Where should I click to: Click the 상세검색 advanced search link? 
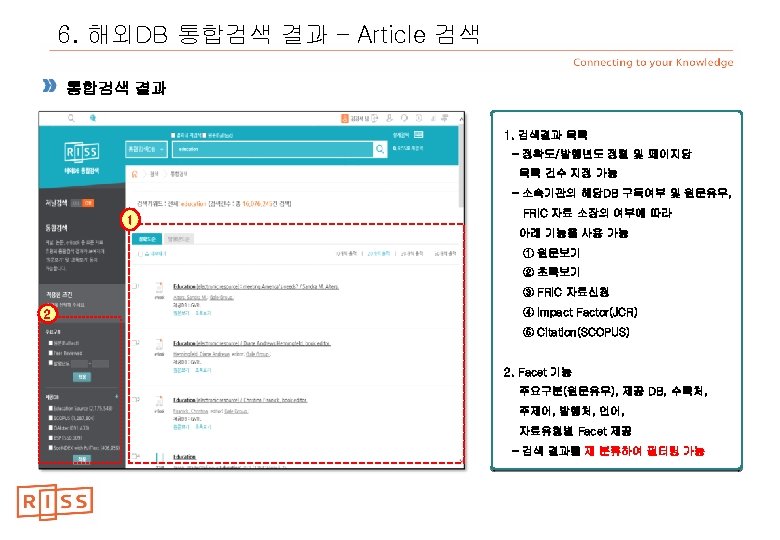click(x=401, y=135)
